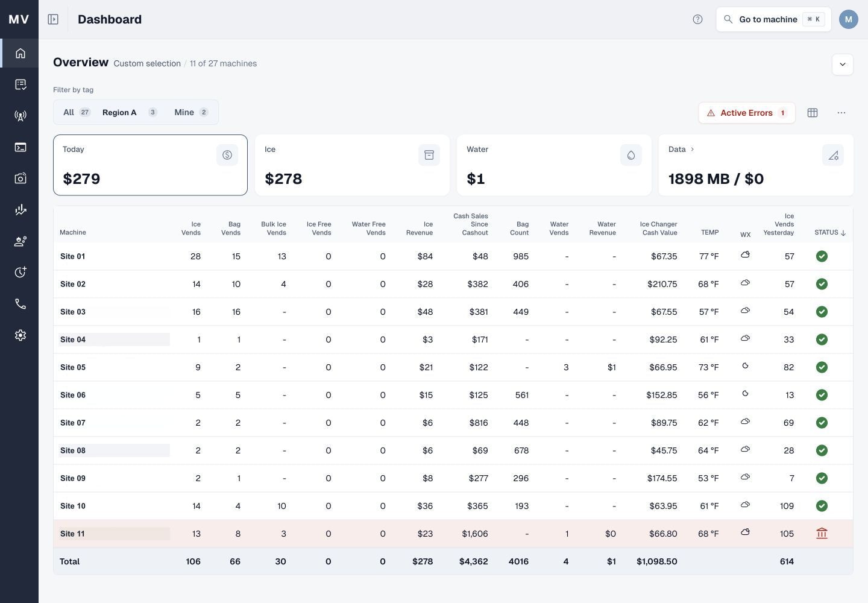Viewport: 868px width, 603px height.
Task: Select the Ice revenue card
Action: 352,165
